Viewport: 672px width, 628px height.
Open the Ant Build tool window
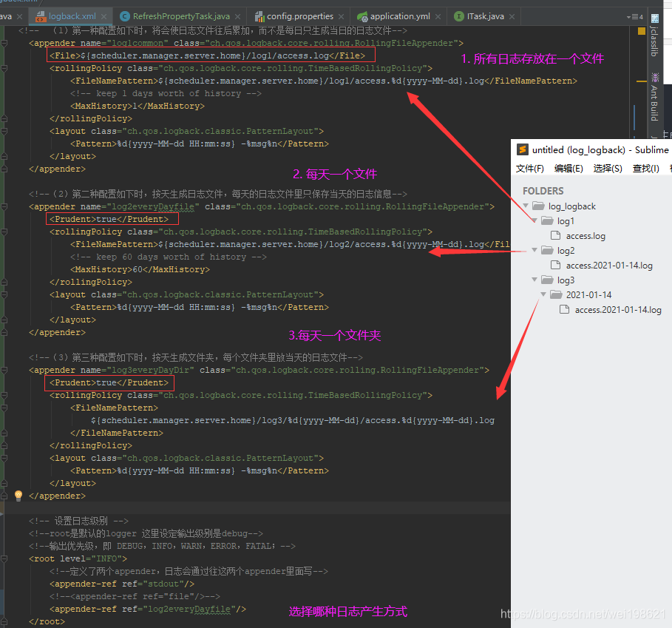click(654, 97)
